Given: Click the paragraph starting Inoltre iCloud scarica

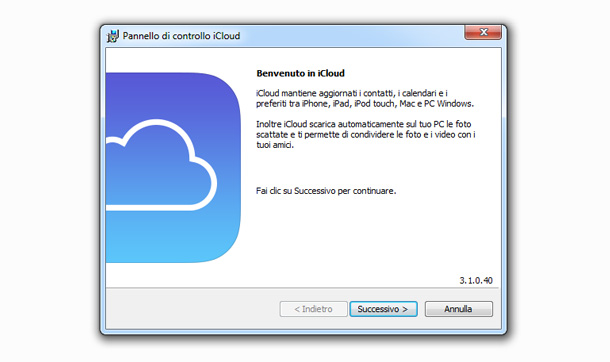Looking at the screenshot, I should click(366, 135).
